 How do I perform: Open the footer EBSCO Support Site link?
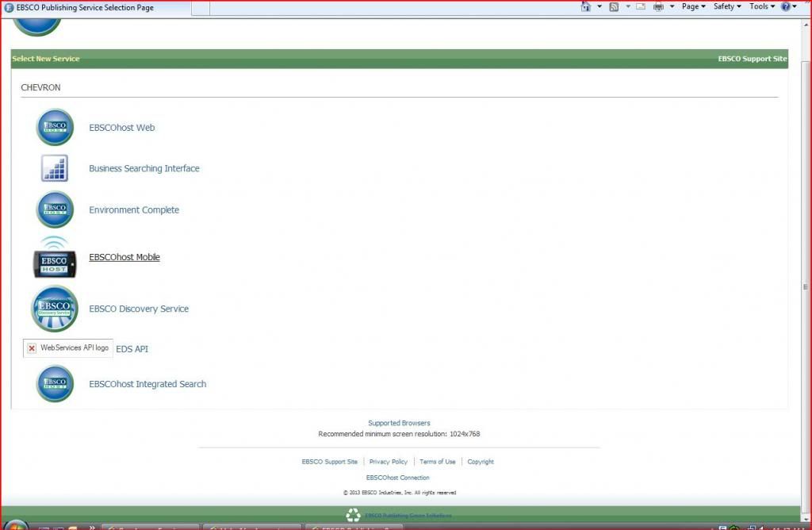click(329, 462)
